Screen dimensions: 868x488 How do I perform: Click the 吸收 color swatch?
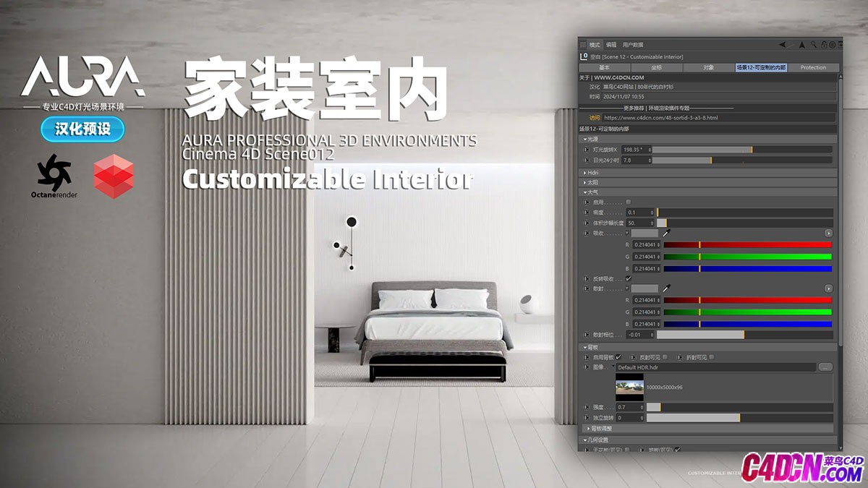[644, 234]
